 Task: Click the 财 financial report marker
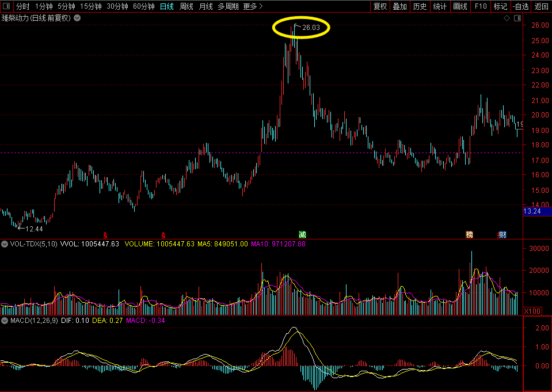point(502,234)
